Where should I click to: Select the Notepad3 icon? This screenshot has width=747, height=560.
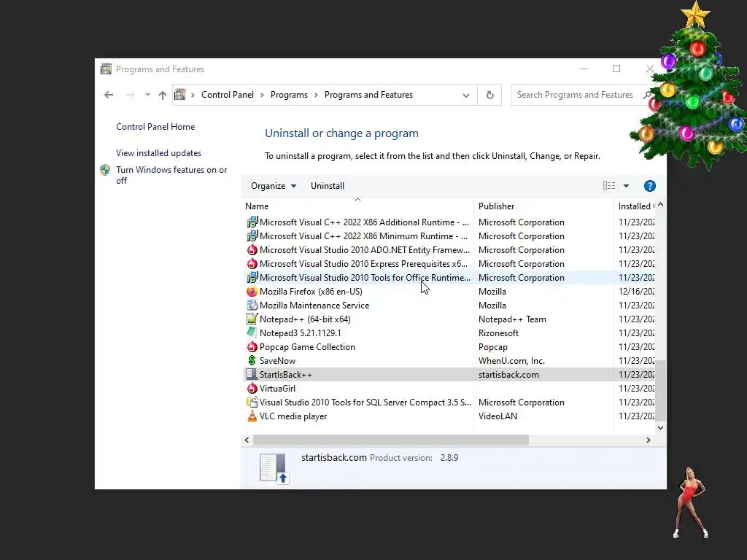(x=252, y=332)
